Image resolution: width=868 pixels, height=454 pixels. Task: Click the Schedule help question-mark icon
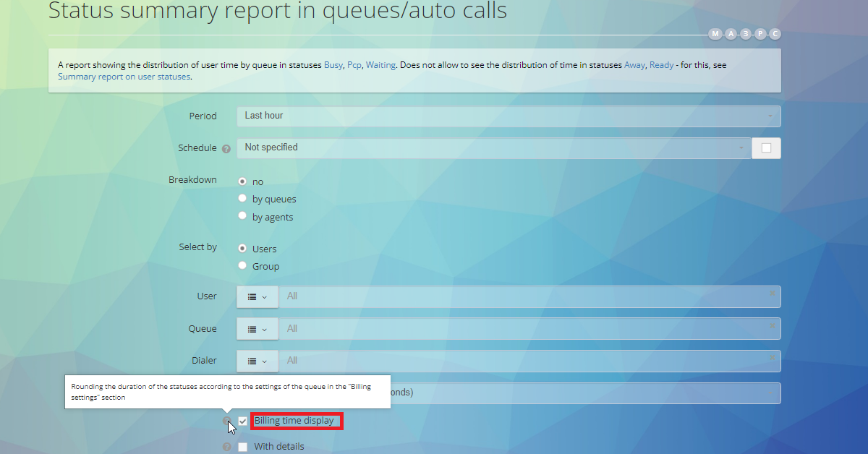tap(226, 148)
